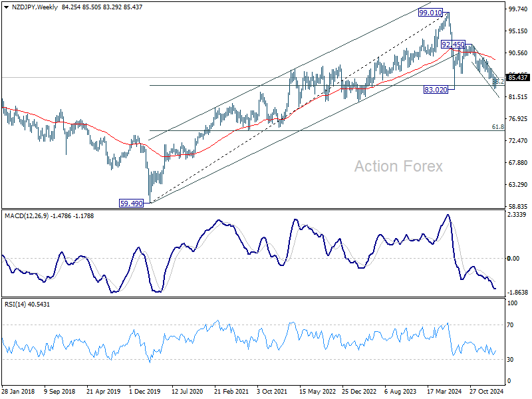Click the 83.020 low price label

(x=436, y=90)
